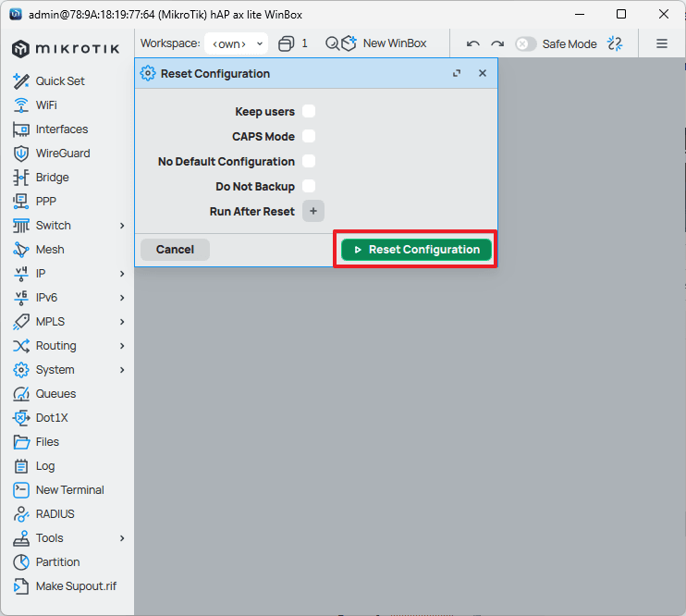The image size is (686, 616).
Task: Open the hamburger menu icon
Action: coord(662,43)
